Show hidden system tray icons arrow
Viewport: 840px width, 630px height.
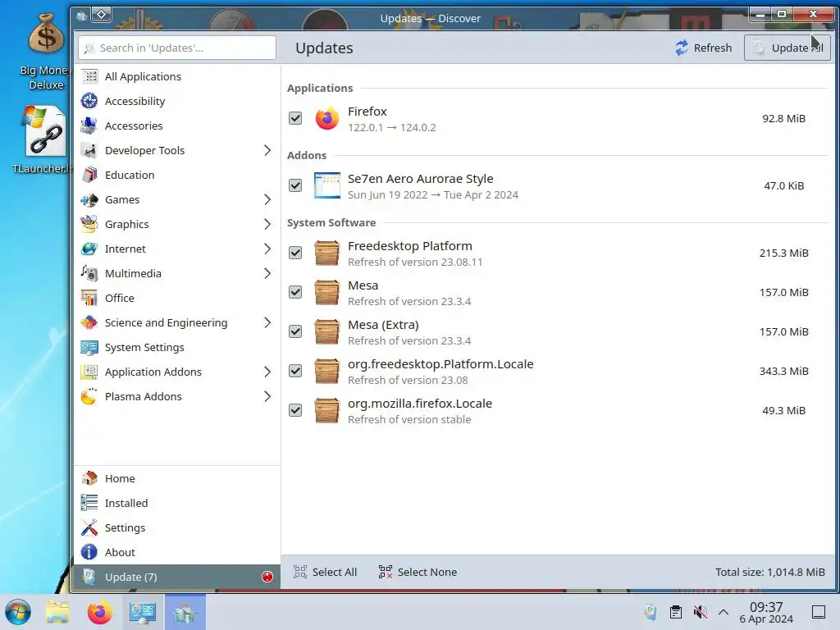(724, 612)
